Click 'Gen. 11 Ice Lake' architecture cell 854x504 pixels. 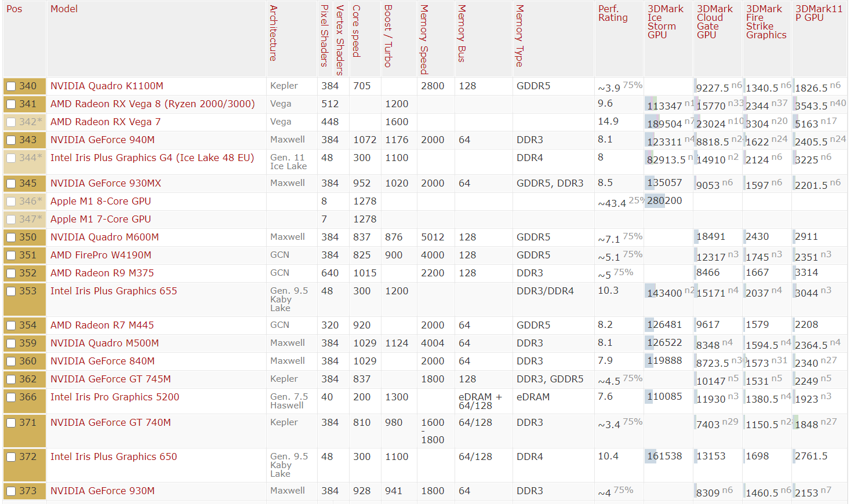click(x=289, y=162)
